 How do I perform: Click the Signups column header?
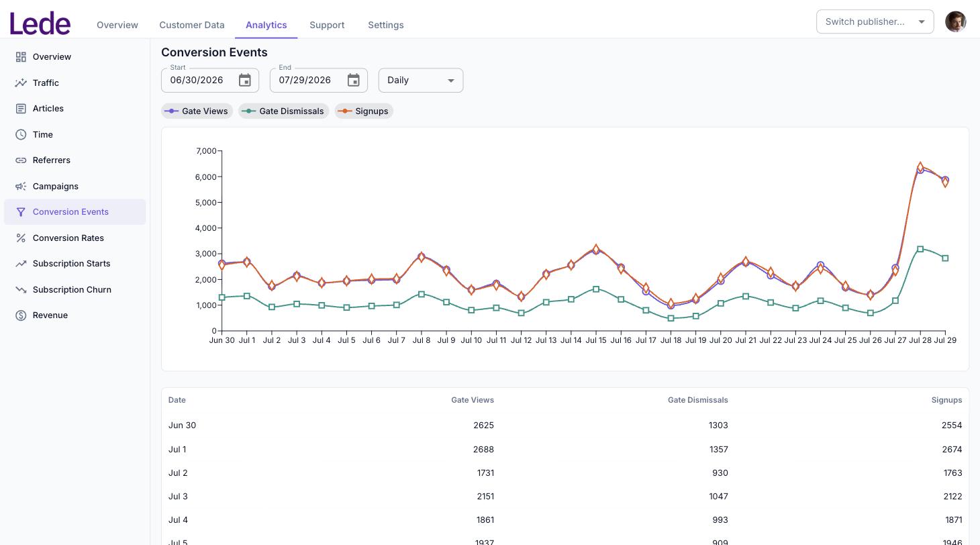point(946,400)
